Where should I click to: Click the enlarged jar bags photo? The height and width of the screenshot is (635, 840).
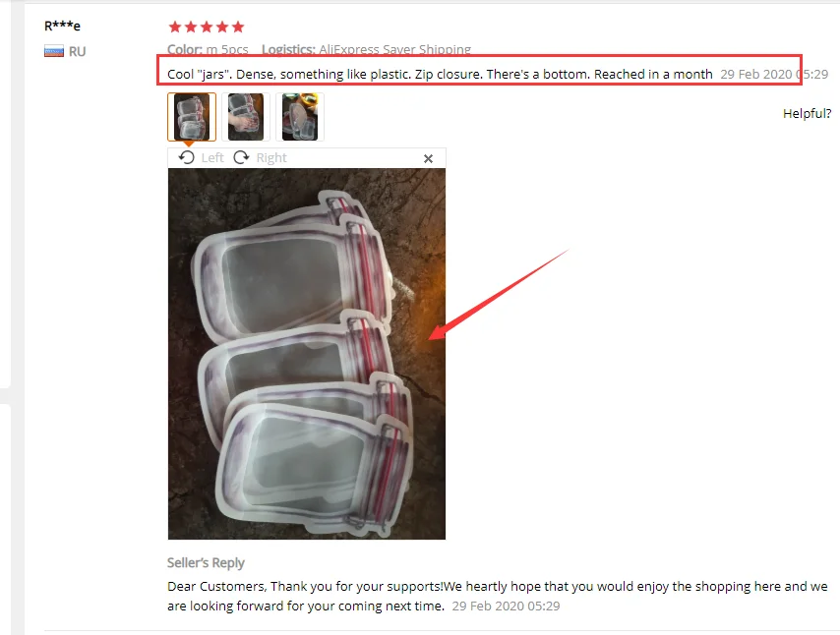[307, 354]
